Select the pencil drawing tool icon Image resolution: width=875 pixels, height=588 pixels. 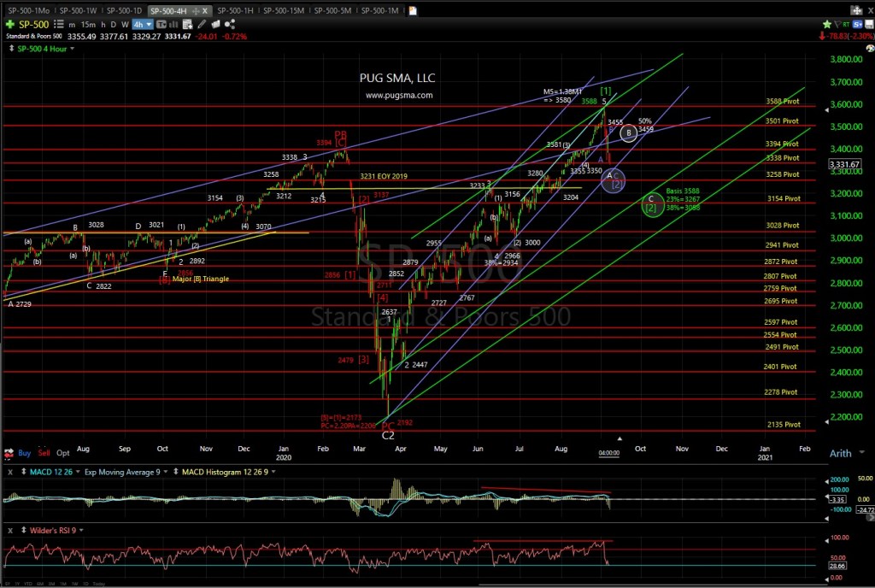[202, 24]
